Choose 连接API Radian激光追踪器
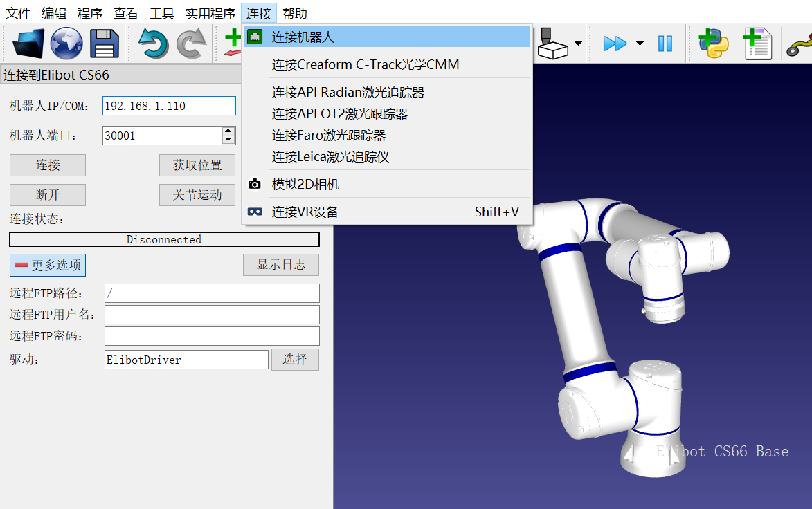 pyautogui.click(x=386, y=93)
